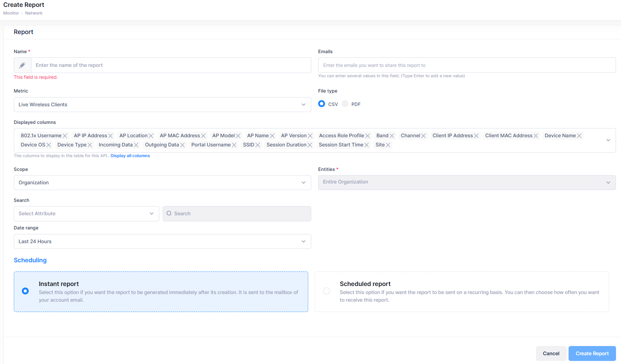621x364 pixels.
Task: Go to Monitor breadcrumb
Action: (x=11, y=13)
